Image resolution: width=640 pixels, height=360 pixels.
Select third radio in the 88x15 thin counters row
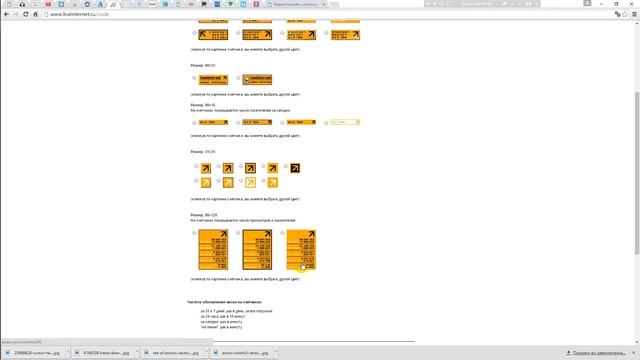click(x=282, y=122)
